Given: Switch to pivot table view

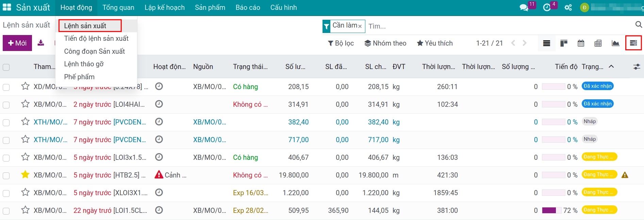Looking at the screenshot, I should 598,43.
